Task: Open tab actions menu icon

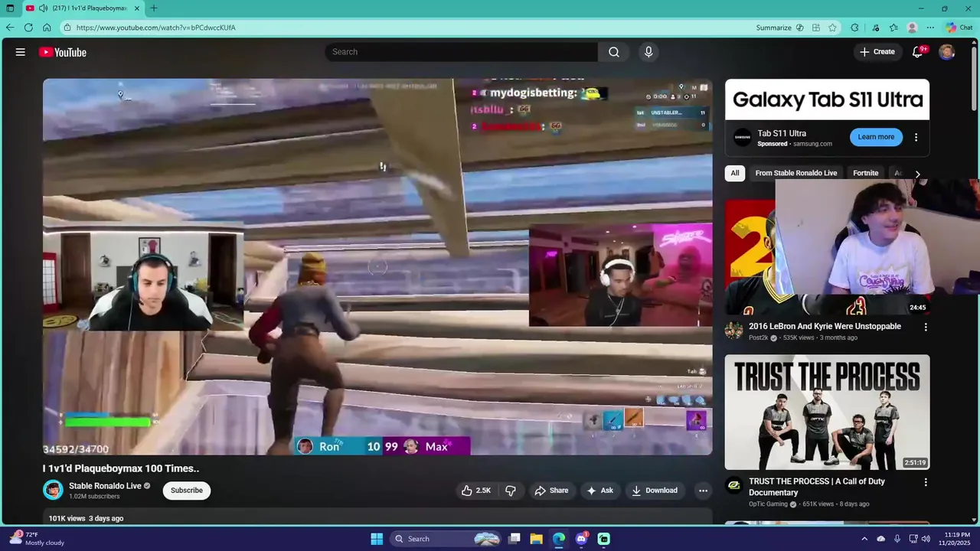Action: click(x=10, y=8)
